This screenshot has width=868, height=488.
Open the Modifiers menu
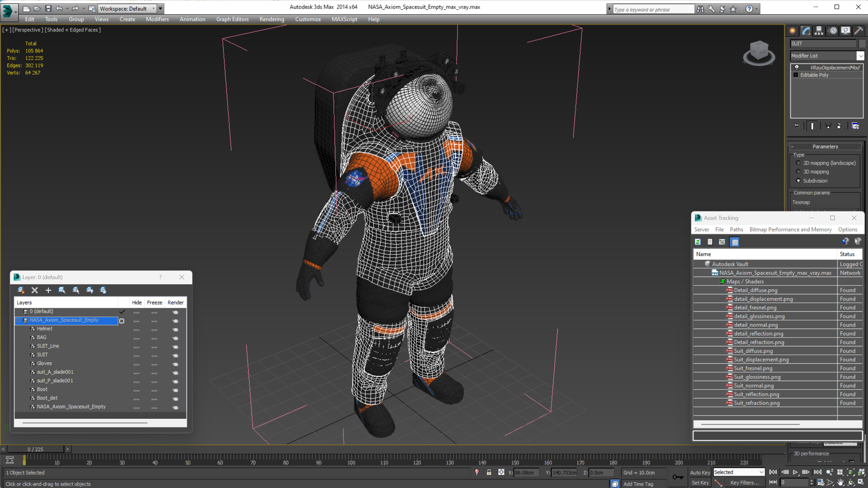(x=157, y=19)
